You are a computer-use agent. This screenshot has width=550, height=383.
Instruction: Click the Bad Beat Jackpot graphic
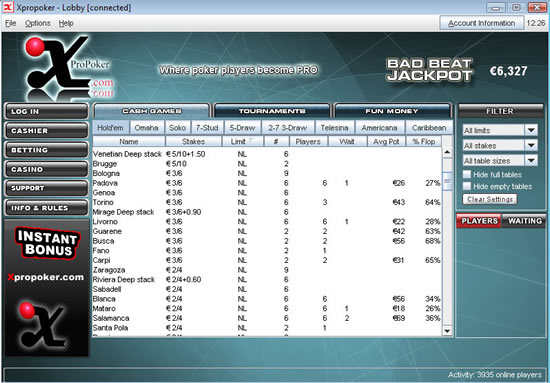click(430, 70)
